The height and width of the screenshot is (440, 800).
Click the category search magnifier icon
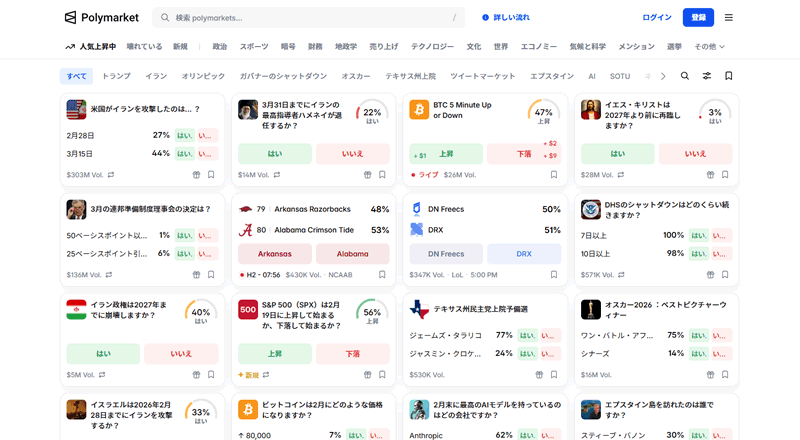click(685, 76)
